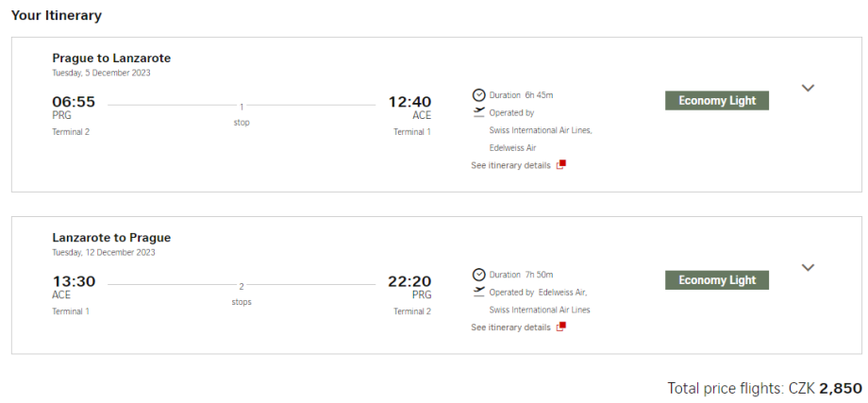Click the 2 stops indicator on return flight
Viewport: 868px width, 403px height.
coord(242,294)
